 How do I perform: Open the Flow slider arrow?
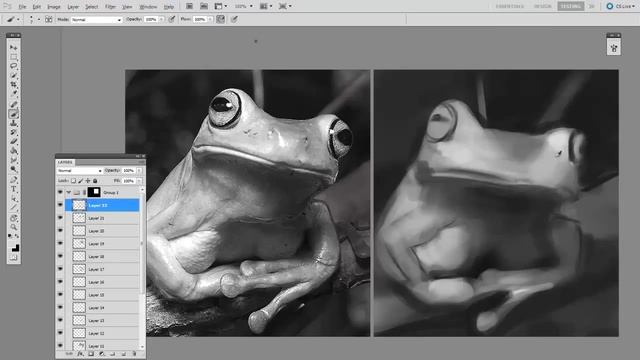click(x=211, y=19)
